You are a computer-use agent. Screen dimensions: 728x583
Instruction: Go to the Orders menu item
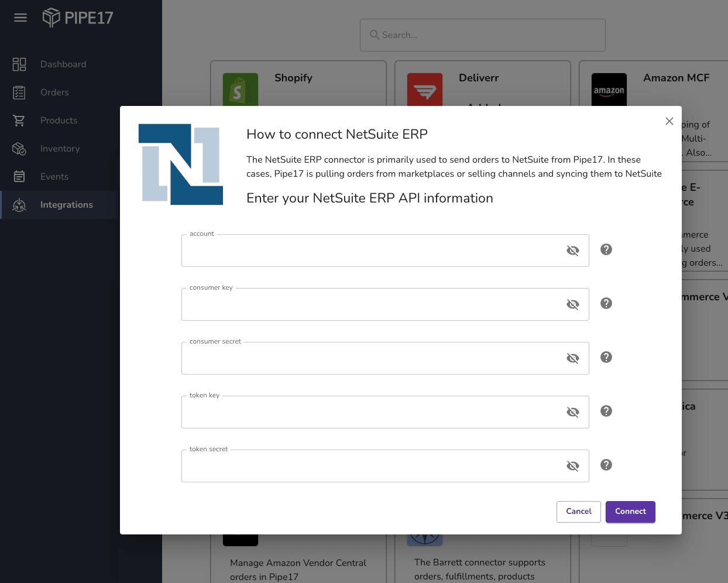[x=54, y=92]
